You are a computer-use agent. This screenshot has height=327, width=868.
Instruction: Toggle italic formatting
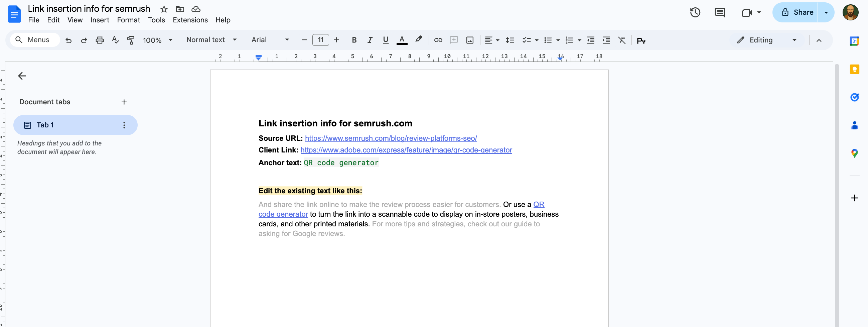pyautogui.click(x=370, y=40)
